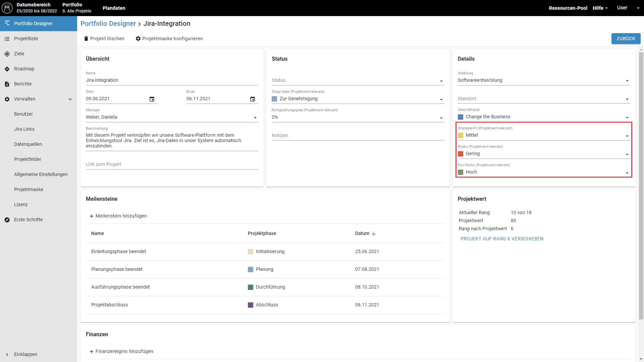This screenshot has width=644, height=362.
Task: Go to Benutzer in sidebar
Action: (23, 114)
